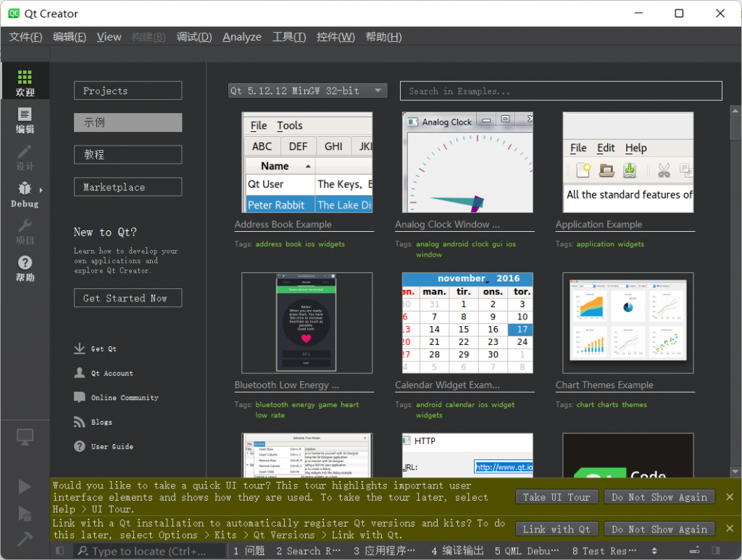Image resolution: width=742 pixels, height=560 pixels.
Task: Open the 教程 tutorials button
Action: [128, 154]
